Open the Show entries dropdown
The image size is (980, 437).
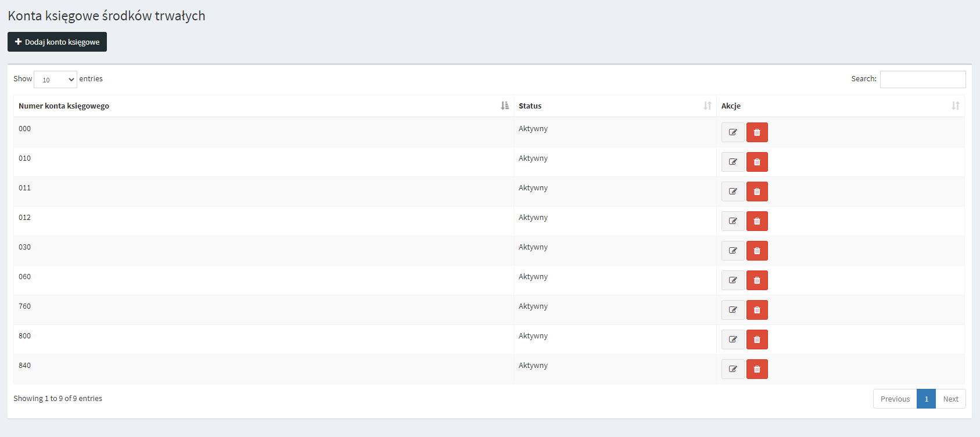click(55, 80)
